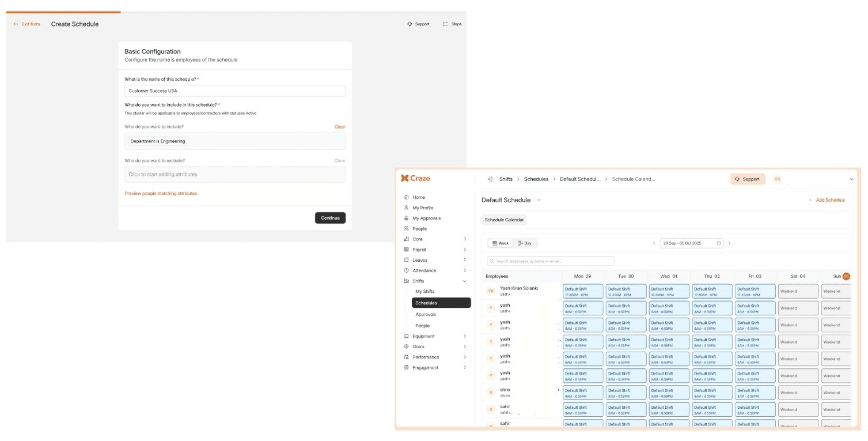Clear the include attributes
This screenshot has height=441, width=868.
pos(340,127)
